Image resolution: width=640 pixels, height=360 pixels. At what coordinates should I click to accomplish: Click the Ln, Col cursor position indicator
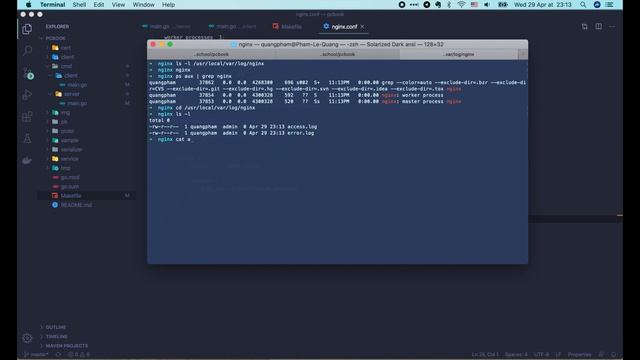coord(485,355)
